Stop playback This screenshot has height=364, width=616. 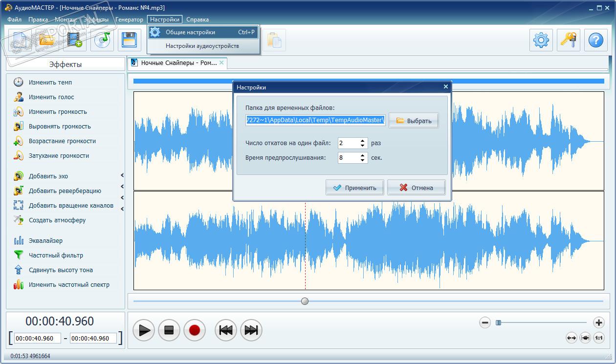[169, 330]
